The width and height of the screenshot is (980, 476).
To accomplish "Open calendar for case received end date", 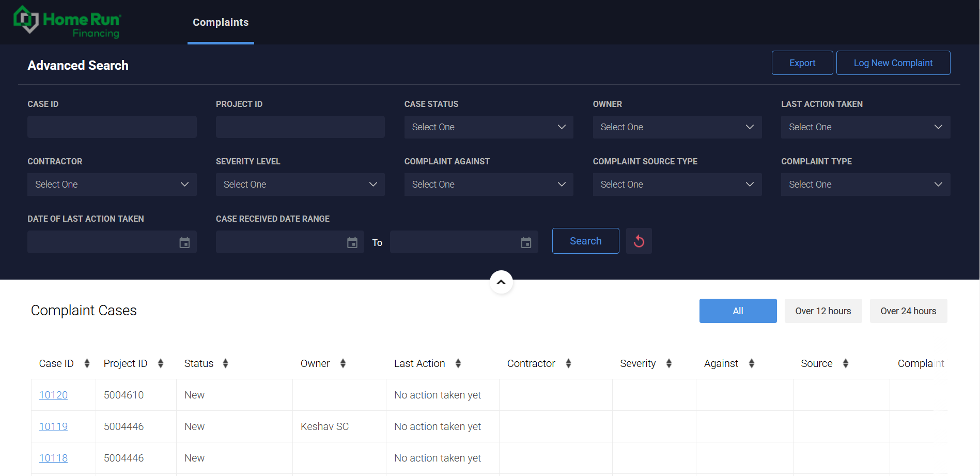I will click(x=526, y=242).
